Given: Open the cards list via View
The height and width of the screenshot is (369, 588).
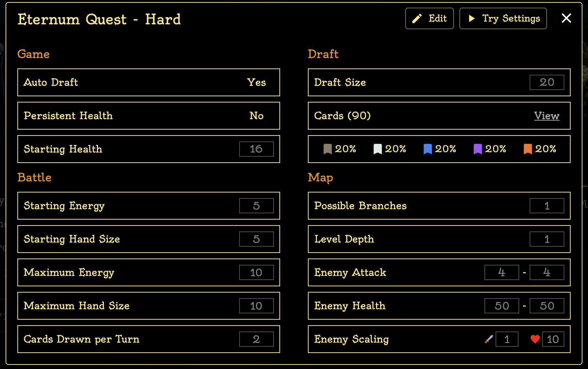Looking at the screenshot, I should coord(547,116).
